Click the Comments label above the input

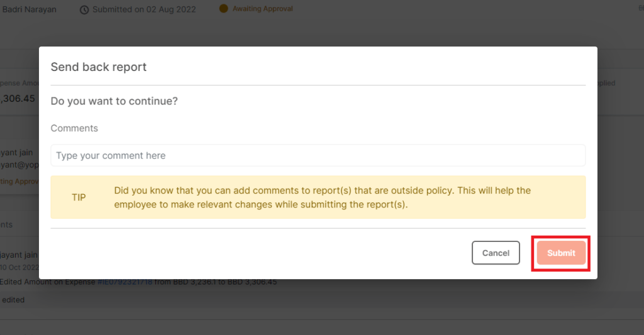74,128
